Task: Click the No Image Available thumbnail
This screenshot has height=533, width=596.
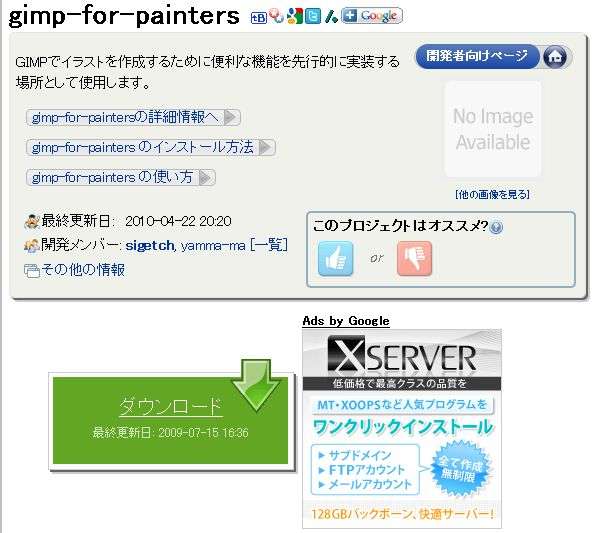Action: pos(493,129)
